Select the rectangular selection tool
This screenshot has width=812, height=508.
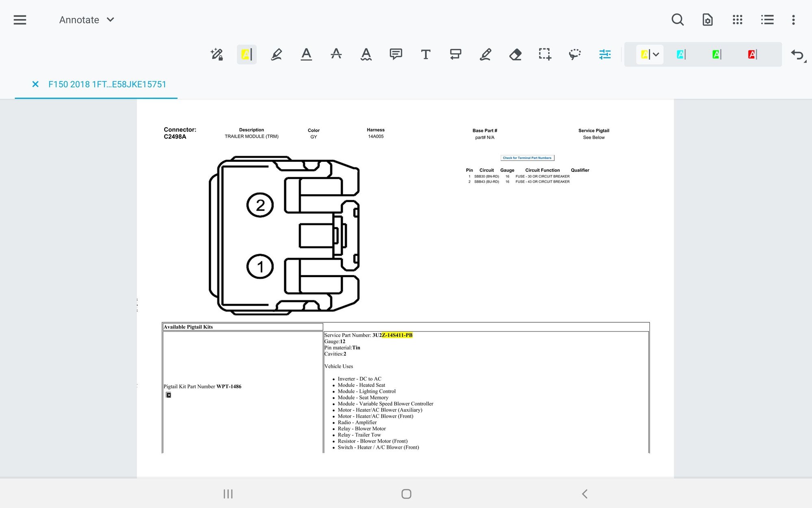click(x=545, y=54)
